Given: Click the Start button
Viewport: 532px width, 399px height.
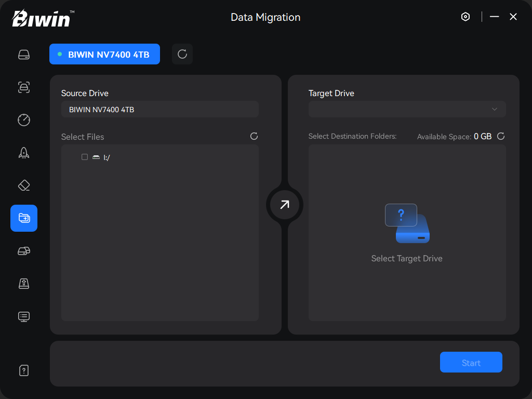Looking at the screenshot, I should tap(471, 362).
